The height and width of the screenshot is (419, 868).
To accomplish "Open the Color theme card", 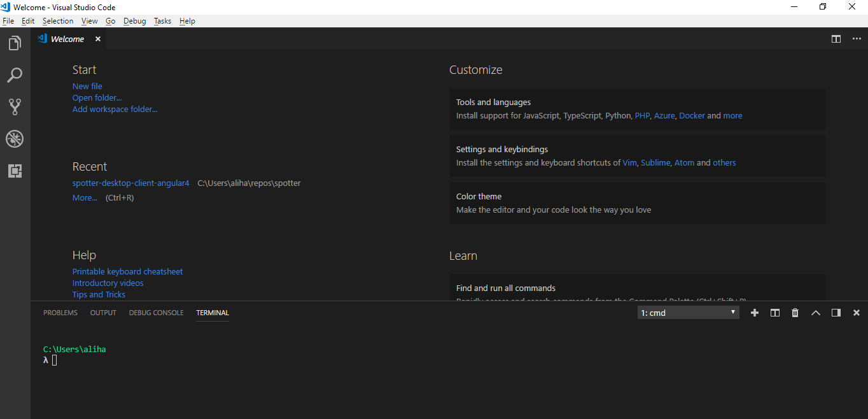I will [637, 203].
